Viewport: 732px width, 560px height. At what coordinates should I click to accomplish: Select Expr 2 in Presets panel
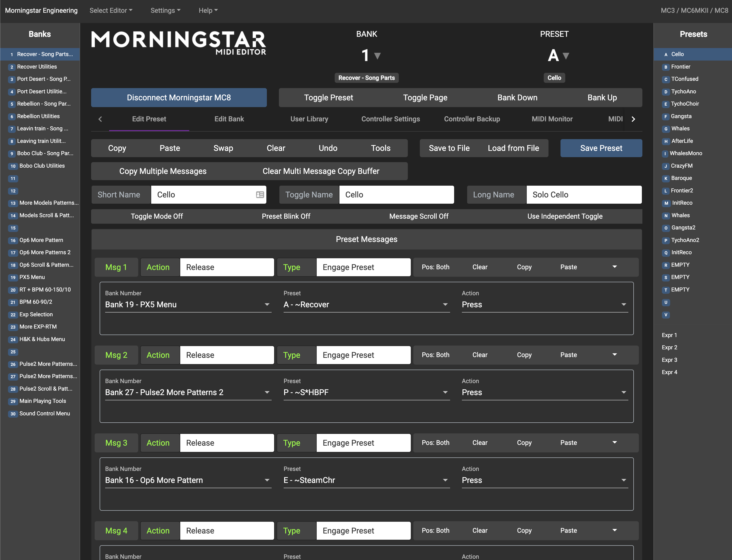click(x=669, y=347)
